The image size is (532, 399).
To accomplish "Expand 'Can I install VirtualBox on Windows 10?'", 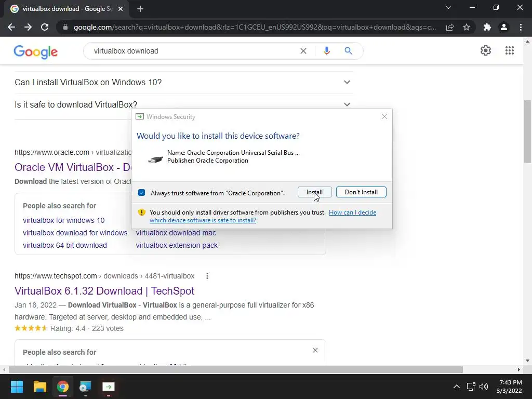I will [x=184, y=82].
